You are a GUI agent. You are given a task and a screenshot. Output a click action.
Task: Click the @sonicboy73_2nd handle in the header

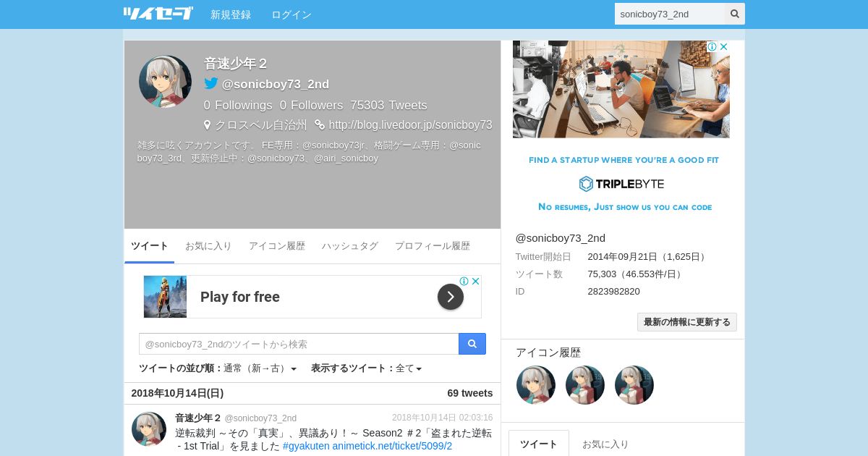(x=276, y=84)
